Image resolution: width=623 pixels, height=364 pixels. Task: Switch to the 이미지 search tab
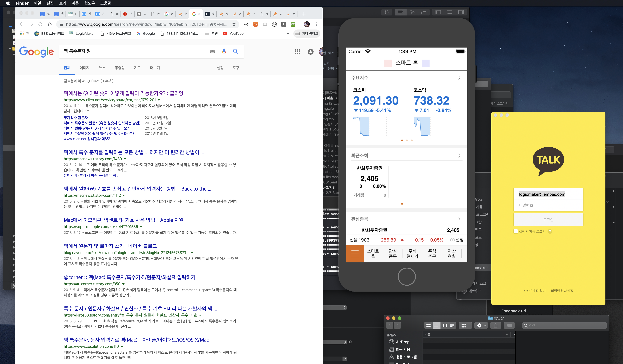(x=85, y=68)
